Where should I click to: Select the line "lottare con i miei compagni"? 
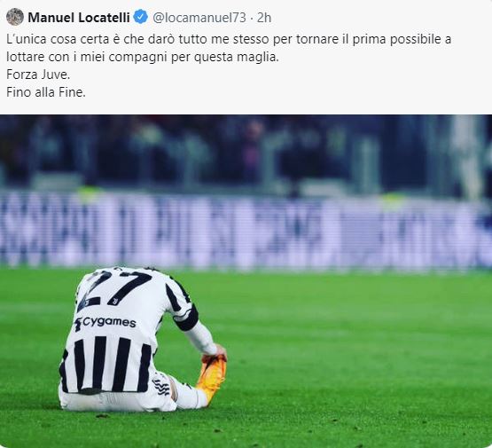click(143, 58)
